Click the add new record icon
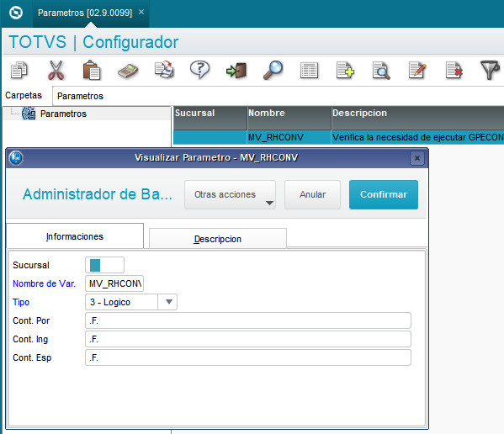 (x=345, y=70)
